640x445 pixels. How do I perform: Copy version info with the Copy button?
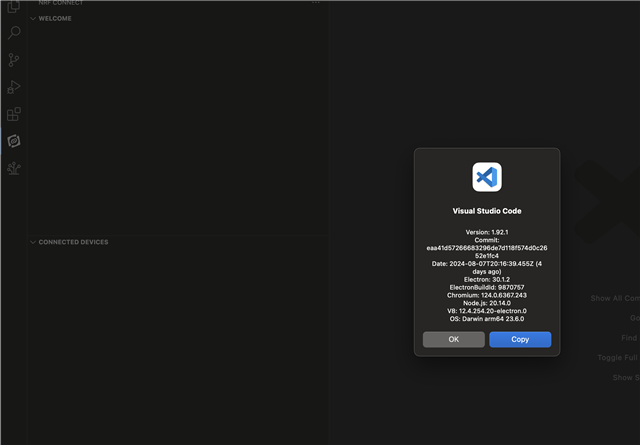click(x=520, y=339)
